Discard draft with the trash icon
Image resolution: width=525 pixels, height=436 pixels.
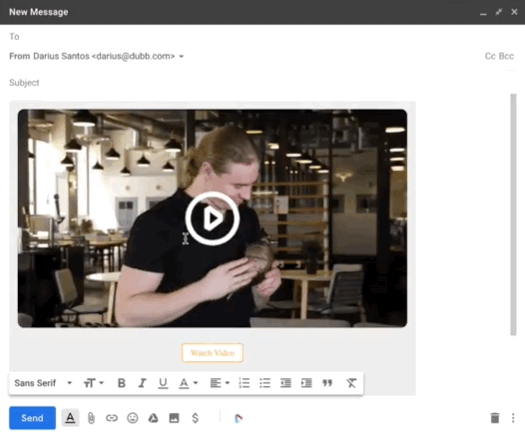click(x=495, y=418)
